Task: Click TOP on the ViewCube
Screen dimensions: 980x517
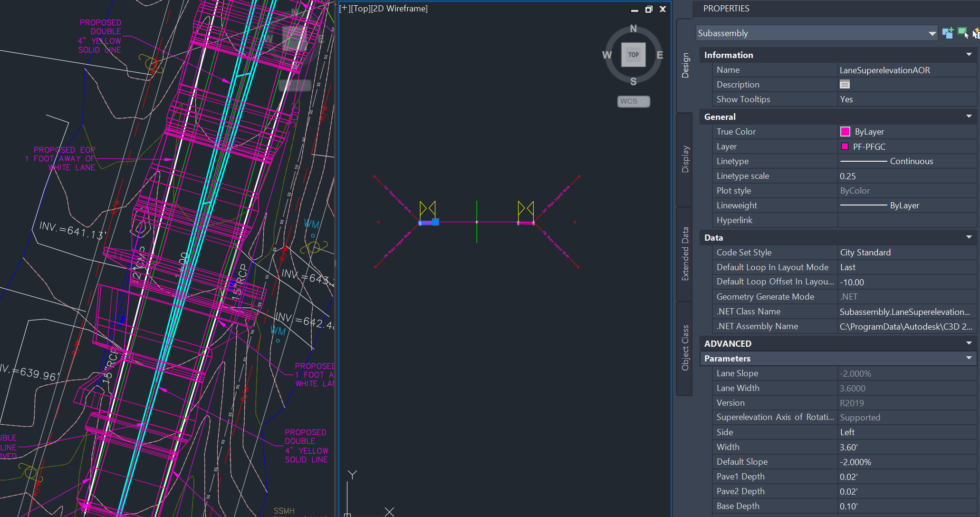Action: coord(633,54)
